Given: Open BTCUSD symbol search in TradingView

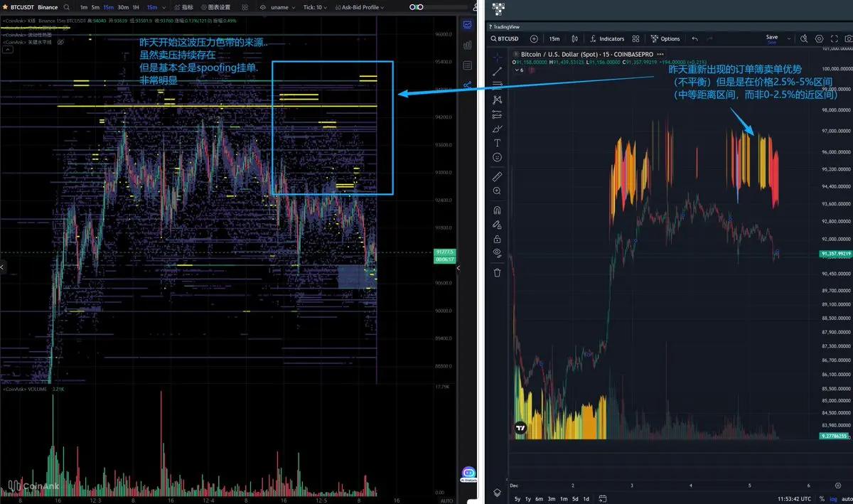Looking at the screenshot, I should [505, 39].
